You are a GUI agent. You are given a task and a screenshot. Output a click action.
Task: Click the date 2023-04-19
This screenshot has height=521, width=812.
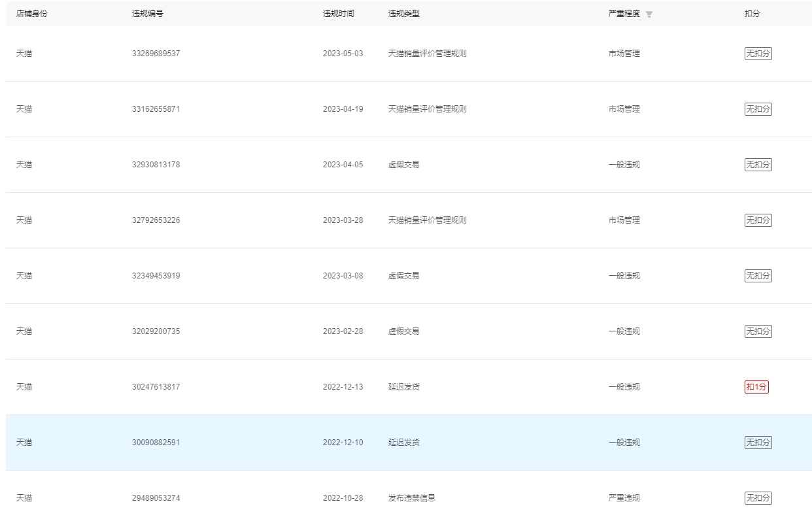[x=343, y=109]
